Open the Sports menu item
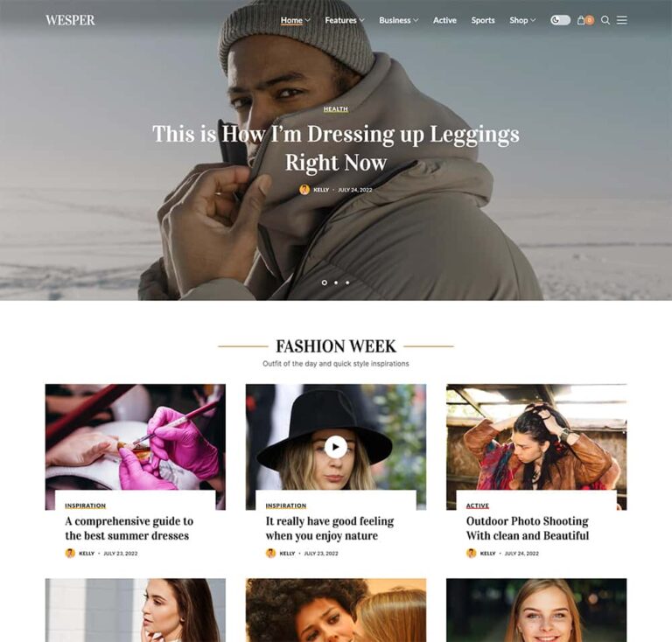 483,20
